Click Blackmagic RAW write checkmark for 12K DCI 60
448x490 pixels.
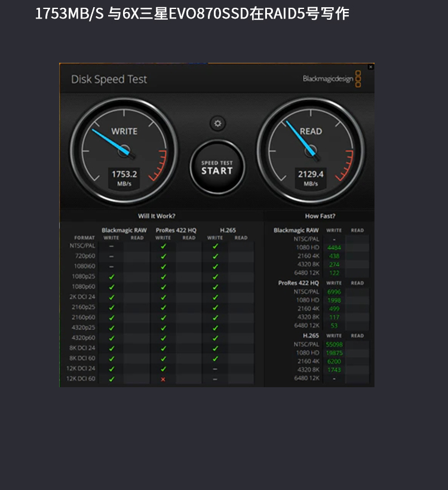click(112, 379)
